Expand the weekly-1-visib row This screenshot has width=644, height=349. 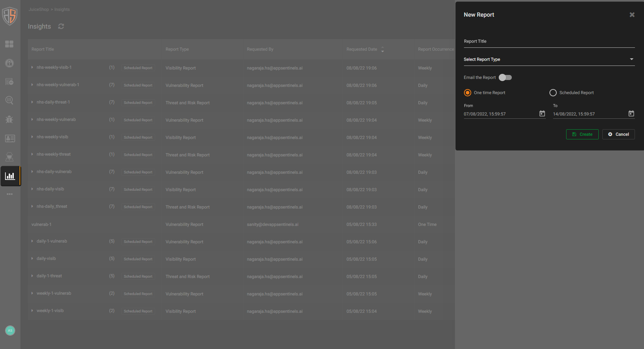click(32, 311)
